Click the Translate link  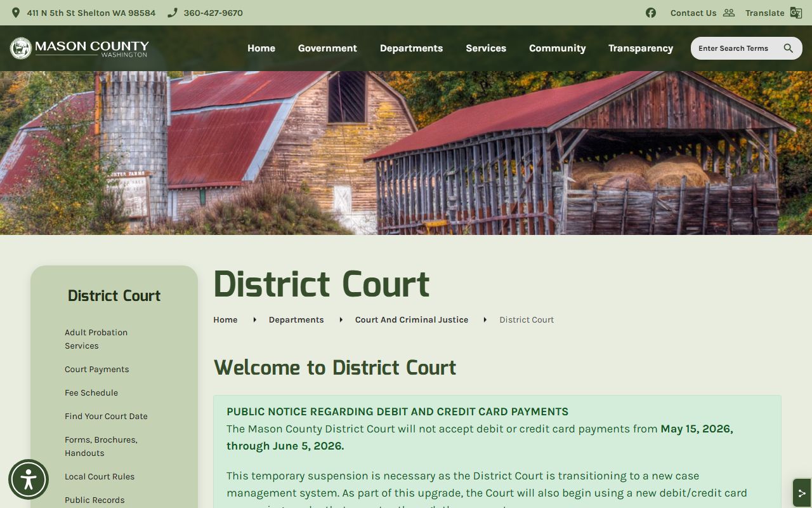click(765, 13)
